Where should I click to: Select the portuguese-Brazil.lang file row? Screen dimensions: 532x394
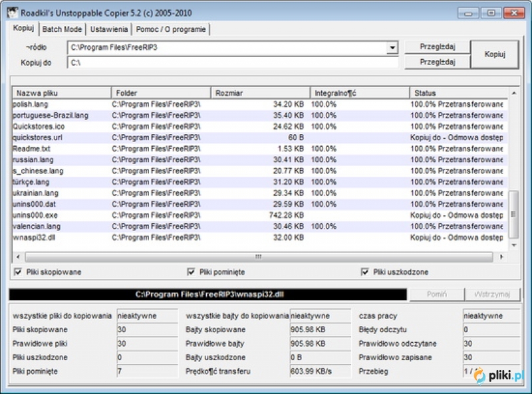[260, 116]
